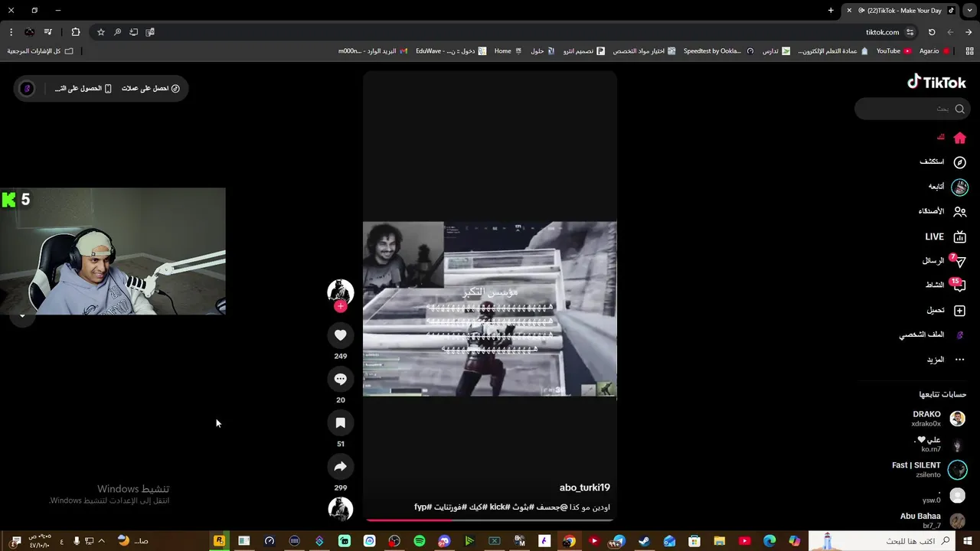Viewport: 980px width, 551px height.
Task: Collapse the streamer camera overlay arrow
Action: (x=22, y=315)
